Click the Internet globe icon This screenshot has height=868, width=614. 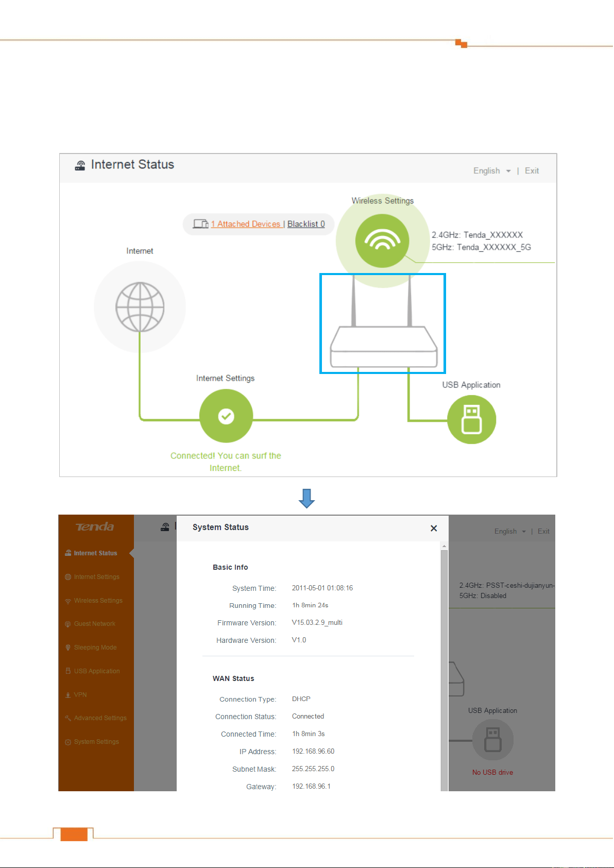click(140, 307)
